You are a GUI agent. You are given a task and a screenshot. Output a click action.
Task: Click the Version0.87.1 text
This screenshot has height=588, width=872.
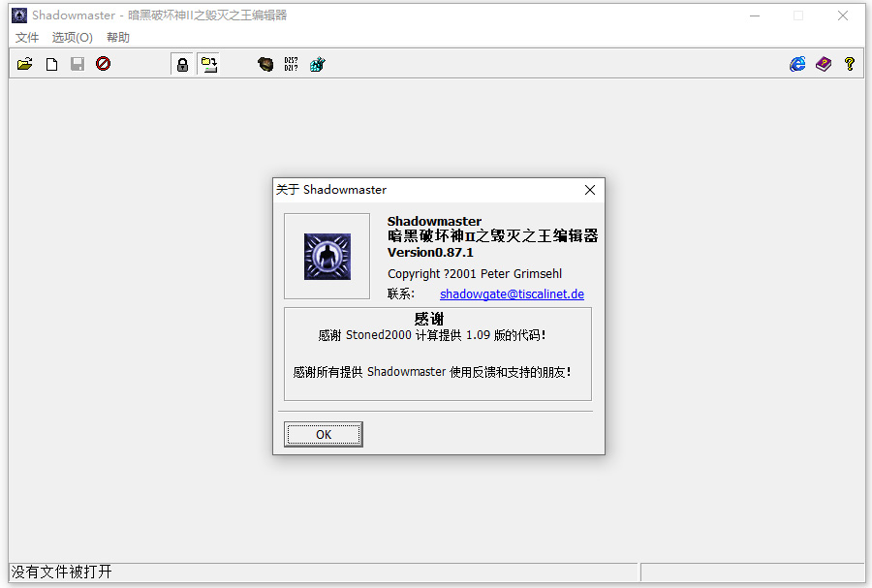[430, 252]
